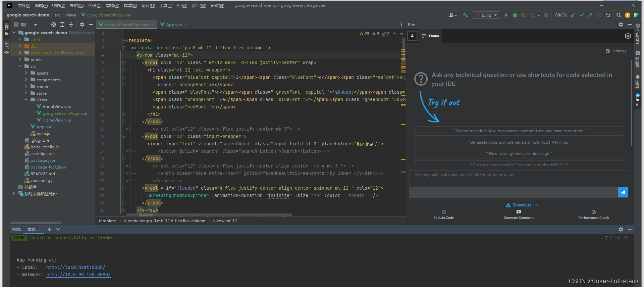Click the stop process square icon
The image size is (644, 287).
[x=546, y=15]
